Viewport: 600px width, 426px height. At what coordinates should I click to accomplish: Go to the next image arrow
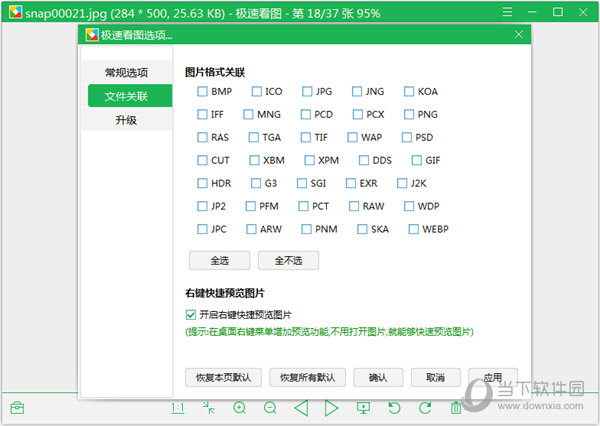tap(331, 408)
